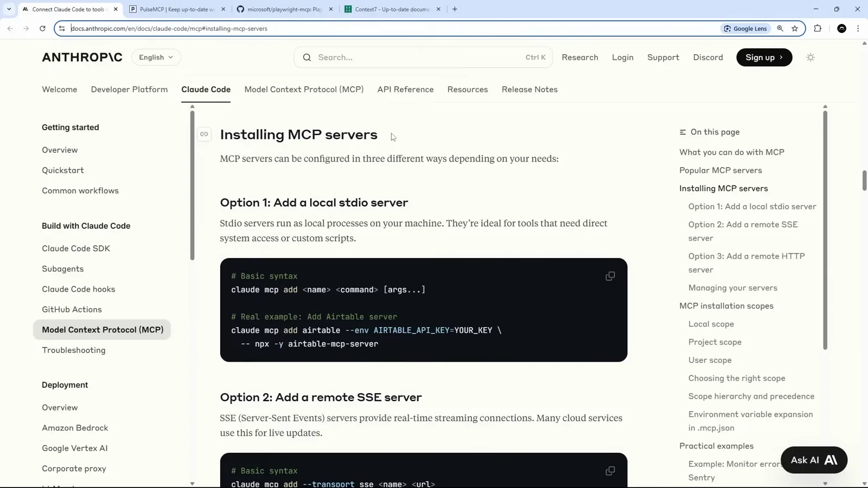The width and height of the screenshot is (868, 488).
Task: Bookmark this page with the star icon
Action: tap(795, 29)
